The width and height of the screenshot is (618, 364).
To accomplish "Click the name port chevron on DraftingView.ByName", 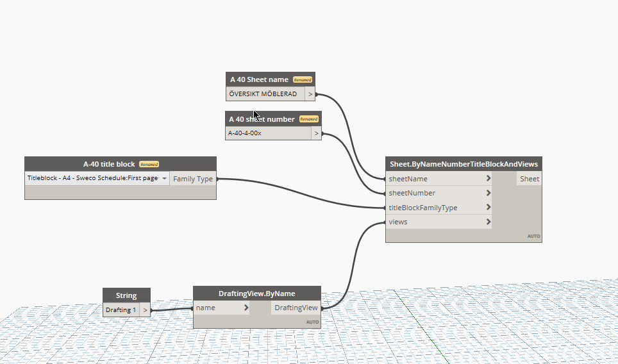I will (246, 307).
